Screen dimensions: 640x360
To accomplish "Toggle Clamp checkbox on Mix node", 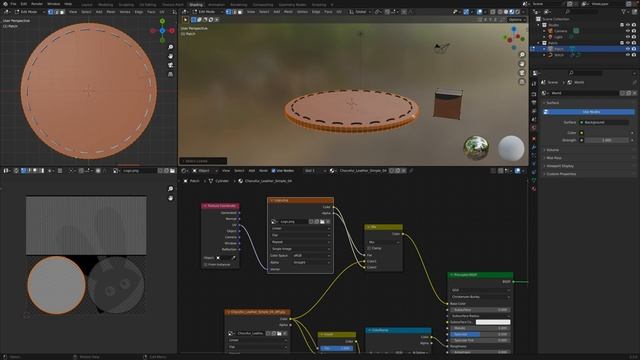I will (x=369, y=248).
